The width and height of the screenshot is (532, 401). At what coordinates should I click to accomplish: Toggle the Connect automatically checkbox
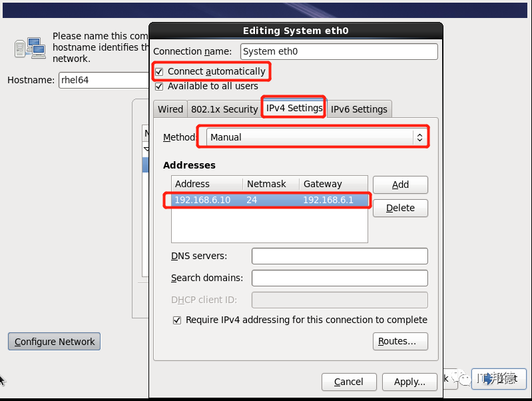(159, 72)
